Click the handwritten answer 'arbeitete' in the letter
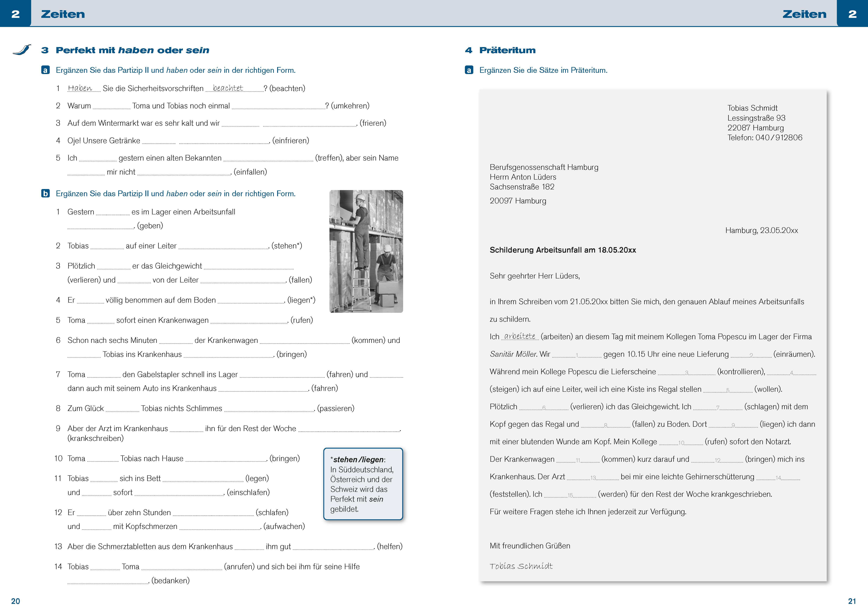 (x=520, y=336)
